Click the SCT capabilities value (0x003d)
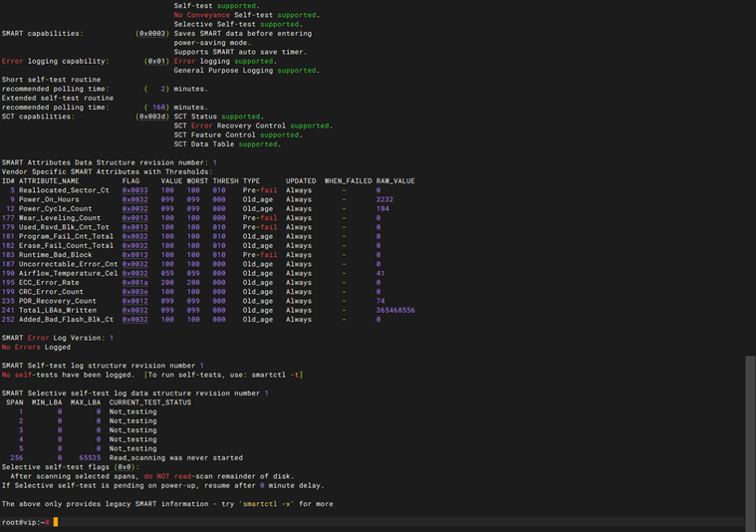 [x=152, y=117]
